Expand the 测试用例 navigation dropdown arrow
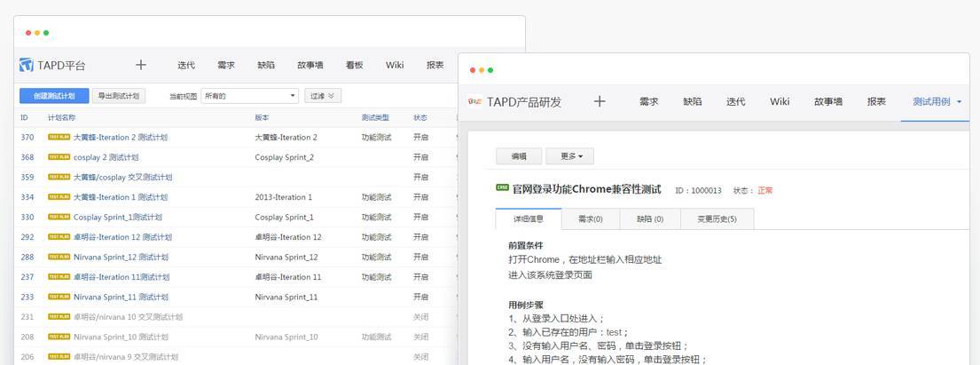Screen dimensions: 980x365 [959, 102]
